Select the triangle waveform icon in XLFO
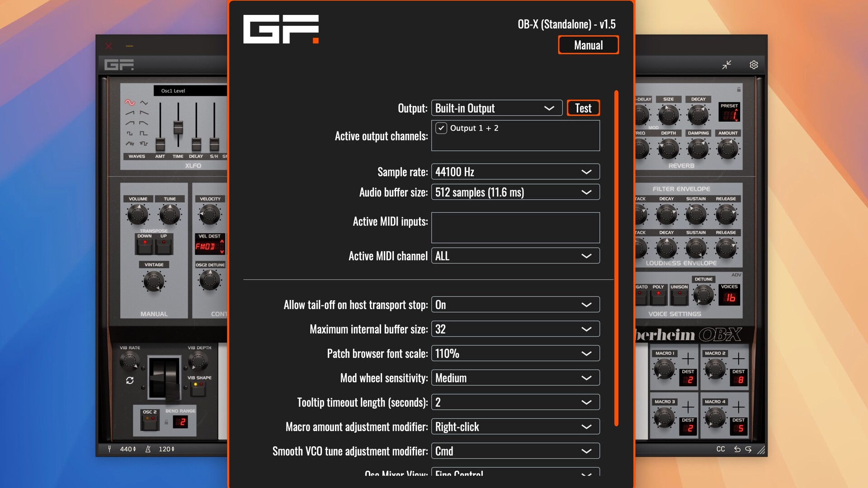The height and width of the screenshot is (488, 868). [144, 103]
